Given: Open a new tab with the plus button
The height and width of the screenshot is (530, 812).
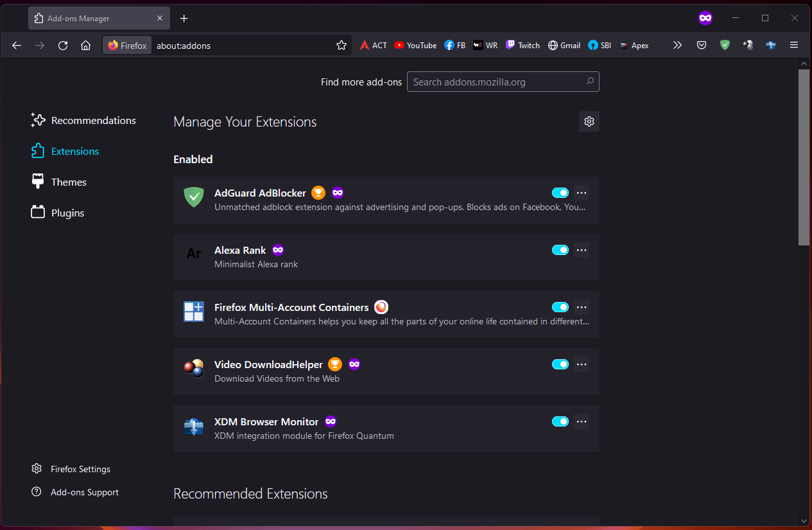Looking at the screenshot, I should 184,18.
